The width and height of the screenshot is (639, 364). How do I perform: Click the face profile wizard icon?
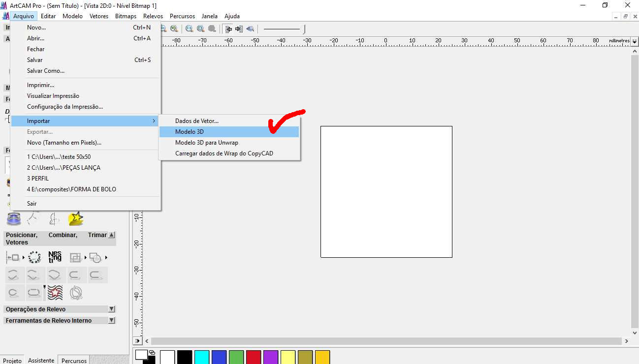coord(55,218)
